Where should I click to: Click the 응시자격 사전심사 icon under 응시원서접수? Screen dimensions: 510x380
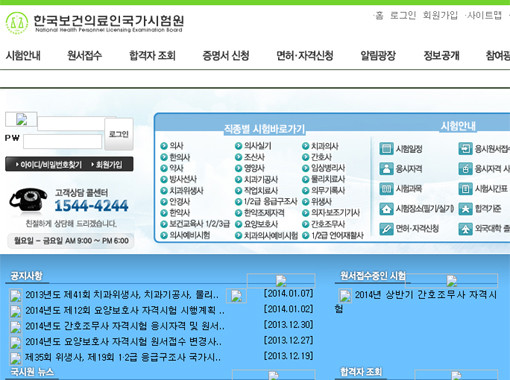point(465,169)
